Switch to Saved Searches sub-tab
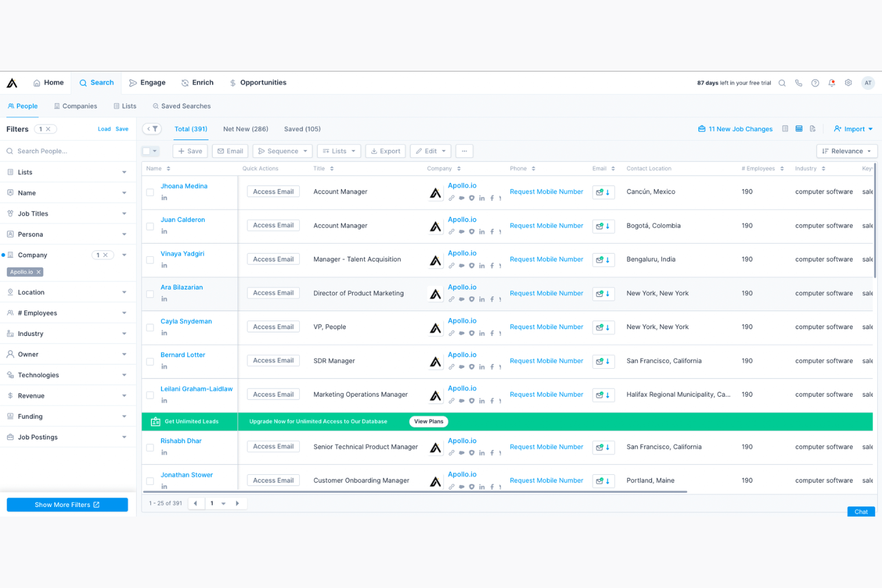The image size is (882, 588). (x=182, y=106)
